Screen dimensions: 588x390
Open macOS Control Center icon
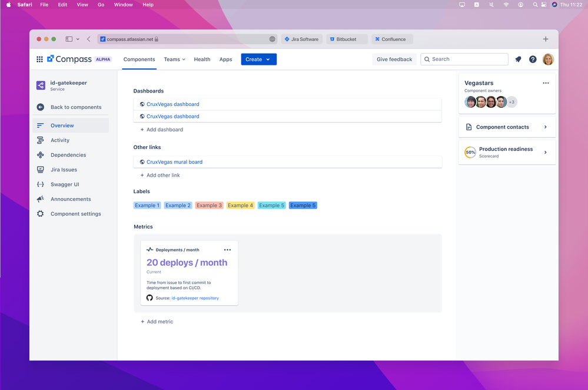[543, 5]
